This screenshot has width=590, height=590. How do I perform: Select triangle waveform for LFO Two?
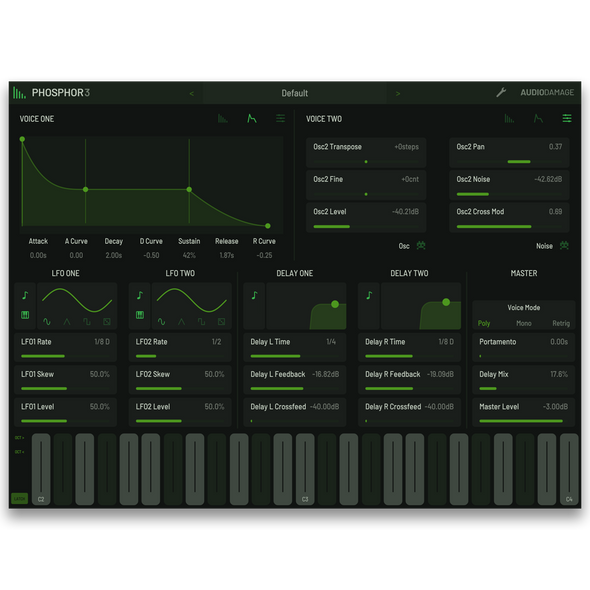(x=182, y=322)
